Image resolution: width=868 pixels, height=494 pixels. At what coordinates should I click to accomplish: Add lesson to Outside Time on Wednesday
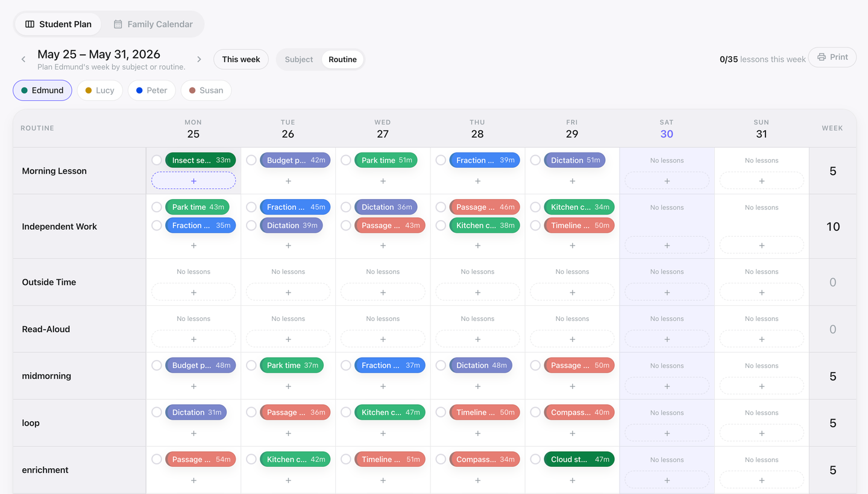coord(383,292)
